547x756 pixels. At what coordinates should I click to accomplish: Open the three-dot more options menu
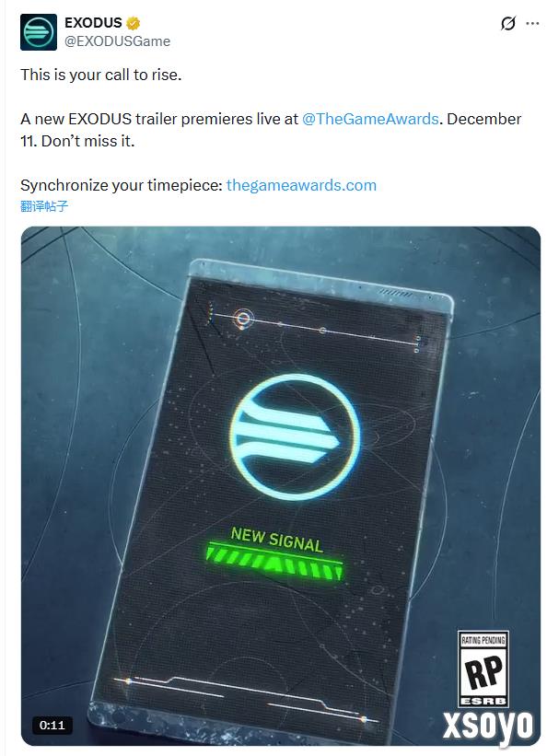[532, 23]
